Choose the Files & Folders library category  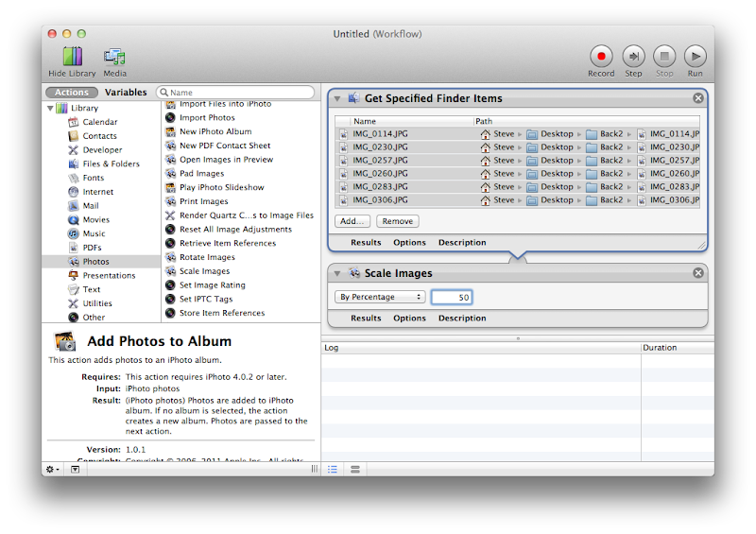[110, 164]
